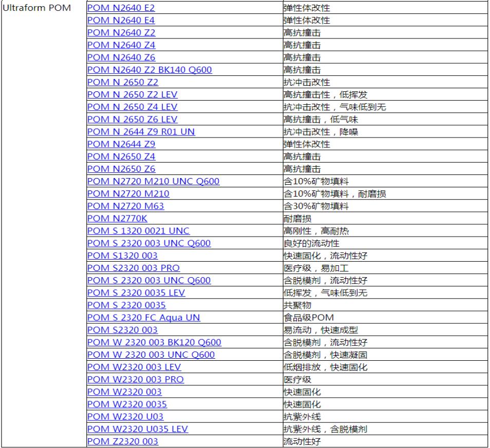Image resolution: width=490 pixels, height=448 pixels.
Task: Open the POM N 2650 Z4 LEV link
Action: (x=132, y=107)
